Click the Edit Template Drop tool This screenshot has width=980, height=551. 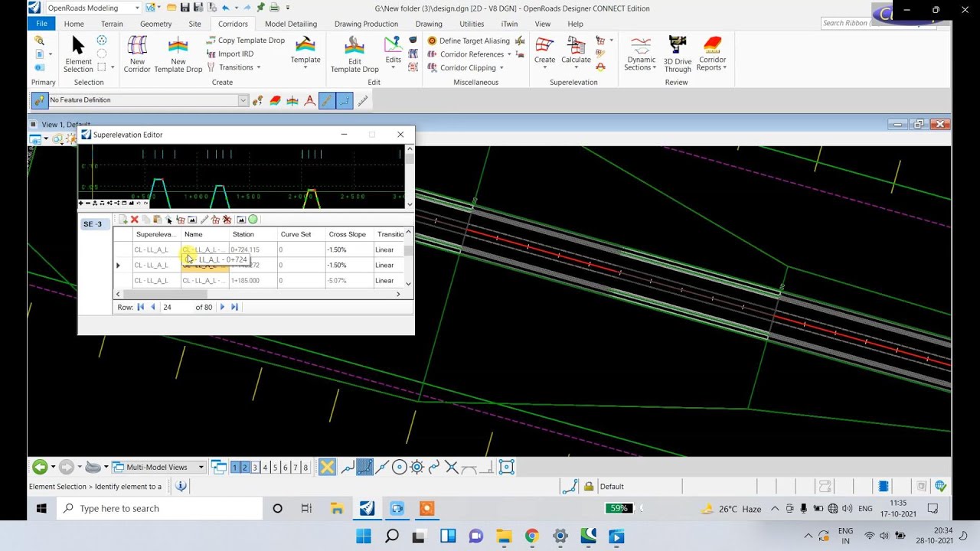click(354, 54)
